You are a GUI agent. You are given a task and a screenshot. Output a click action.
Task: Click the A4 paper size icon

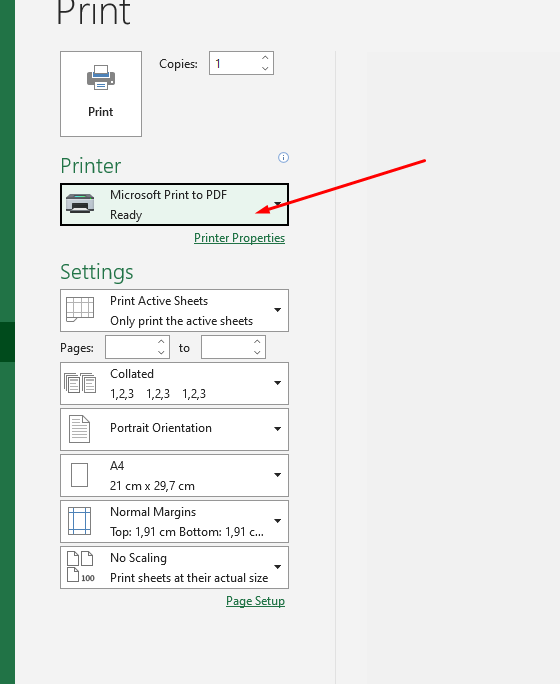[79, 475]
